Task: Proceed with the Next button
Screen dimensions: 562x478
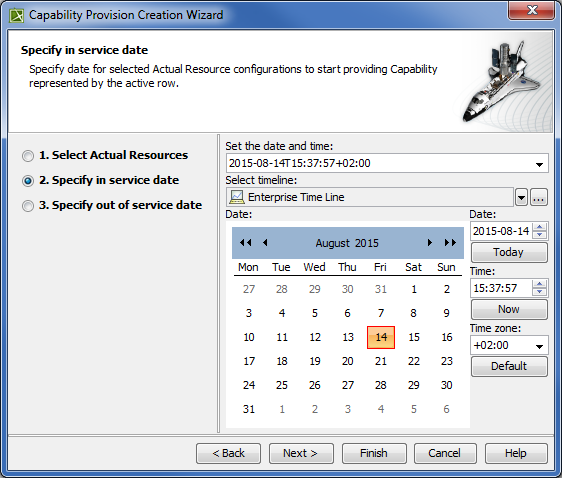Action: click(301, 453)
